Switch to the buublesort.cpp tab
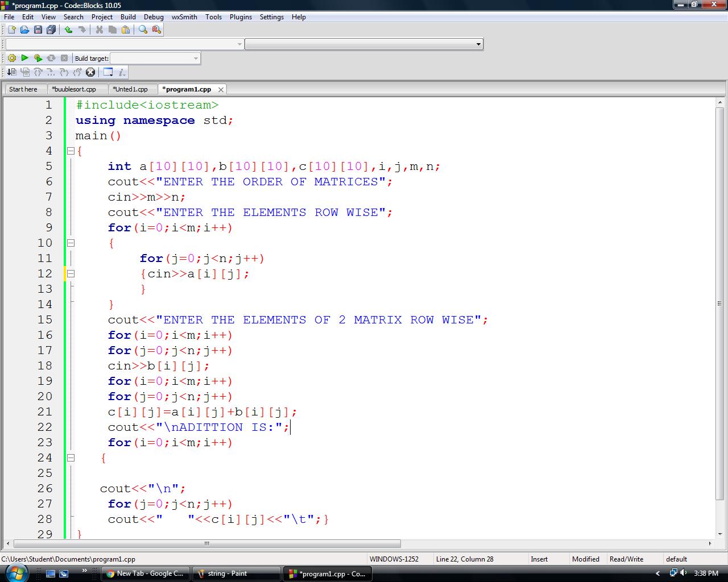The image size is (728, 582). 77,89
